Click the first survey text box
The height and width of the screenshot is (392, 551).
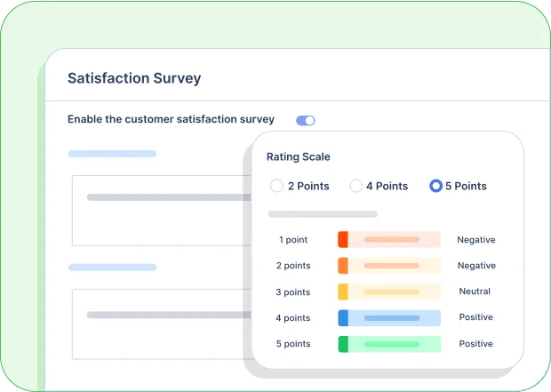[x=160, y=210]
